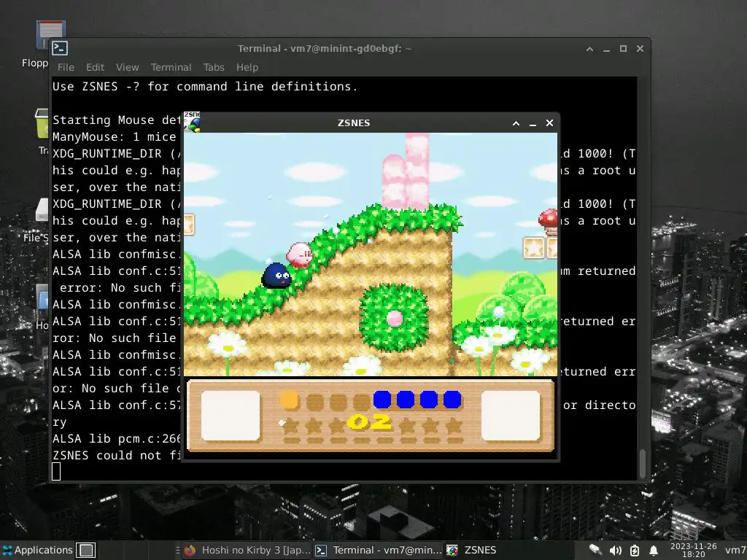Click the vm7 user name in the panel
Image resolution: width=747 pixels, height=560 pixels.
tap(735, 550)
